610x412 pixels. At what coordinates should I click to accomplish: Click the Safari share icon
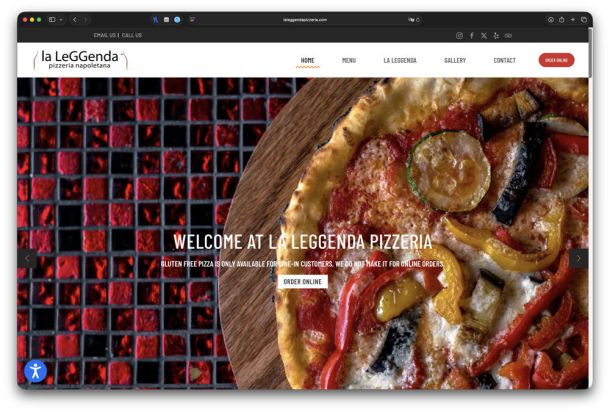[x=563, y=19]
